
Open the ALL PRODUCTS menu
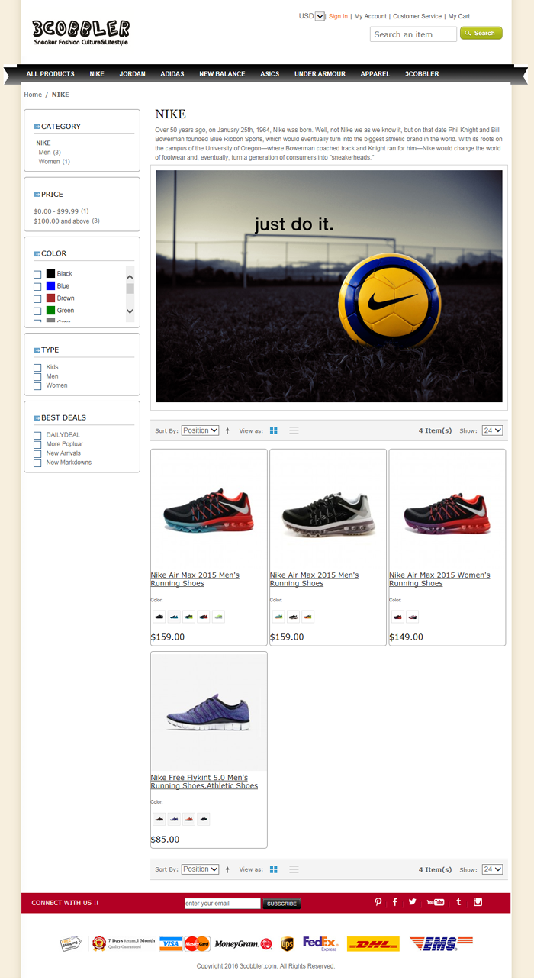(x=50, y=74)
